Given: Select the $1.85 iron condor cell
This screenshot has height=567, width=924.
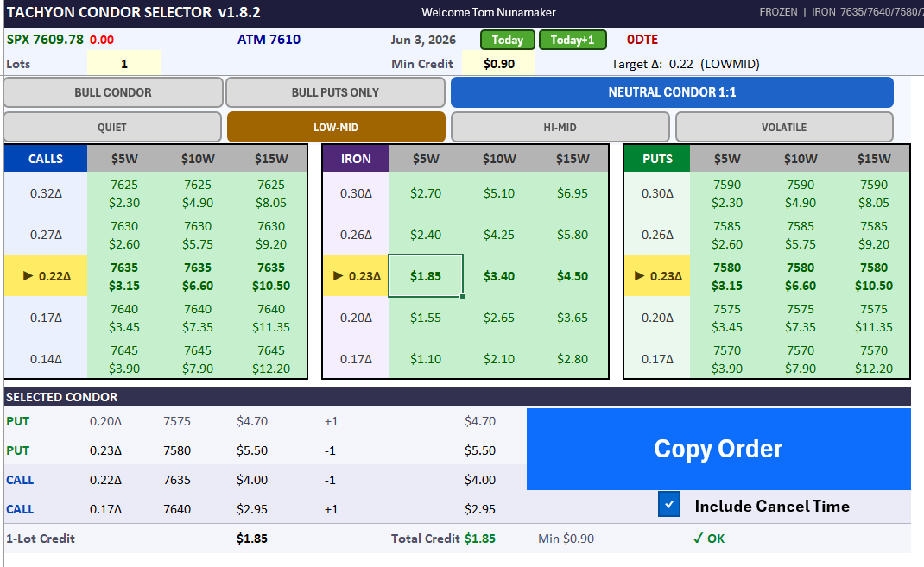Looking at the screenshot, I should pyautogui.click(x=426, y=276).
